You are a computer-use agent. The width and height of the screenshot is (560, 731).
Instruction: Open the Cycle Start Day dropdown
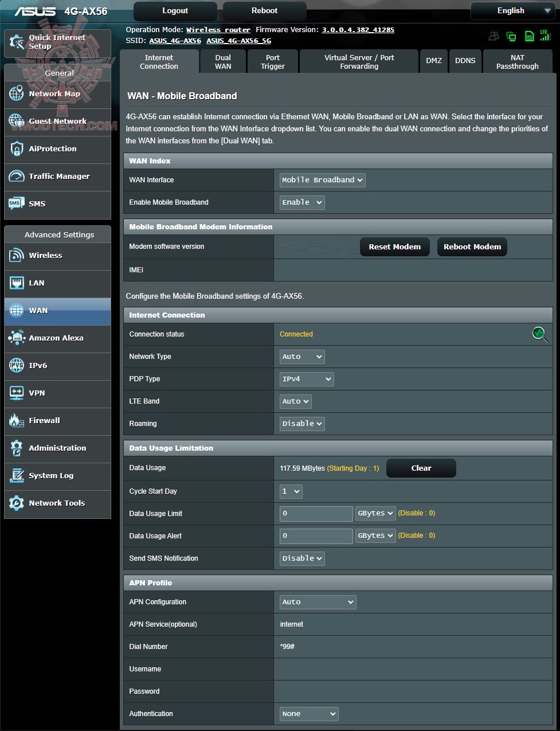291,491
